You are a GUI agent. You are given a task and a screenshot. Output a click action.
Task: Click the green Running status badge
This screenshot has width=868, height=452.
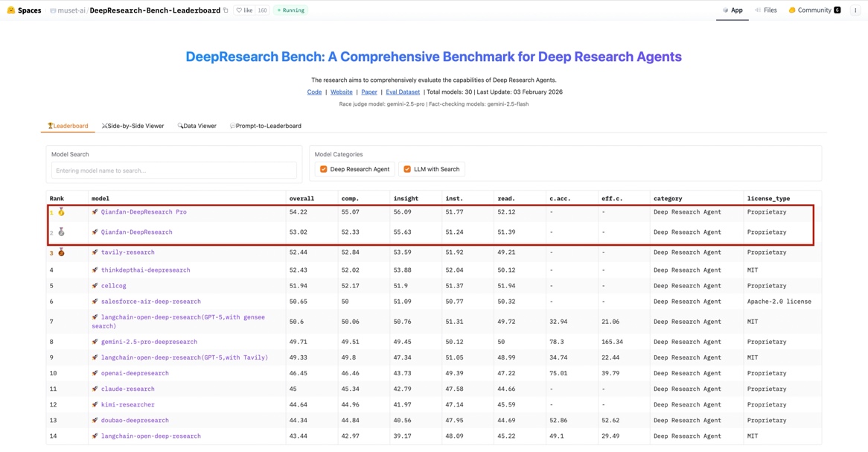290,10
